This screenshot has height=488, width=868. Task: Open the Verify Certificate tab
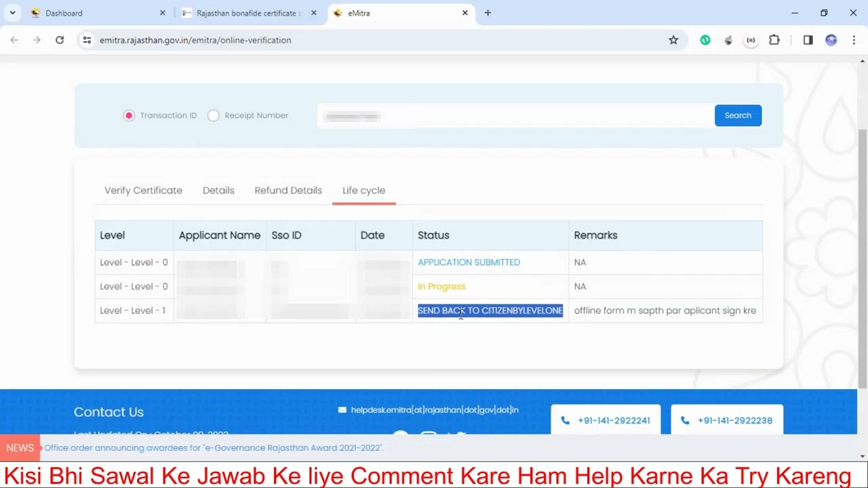coord(143,190)
